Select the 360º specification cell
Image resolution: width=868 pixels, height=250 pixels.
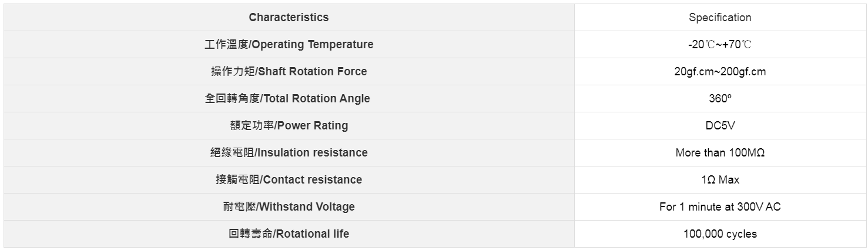(720, 99)
